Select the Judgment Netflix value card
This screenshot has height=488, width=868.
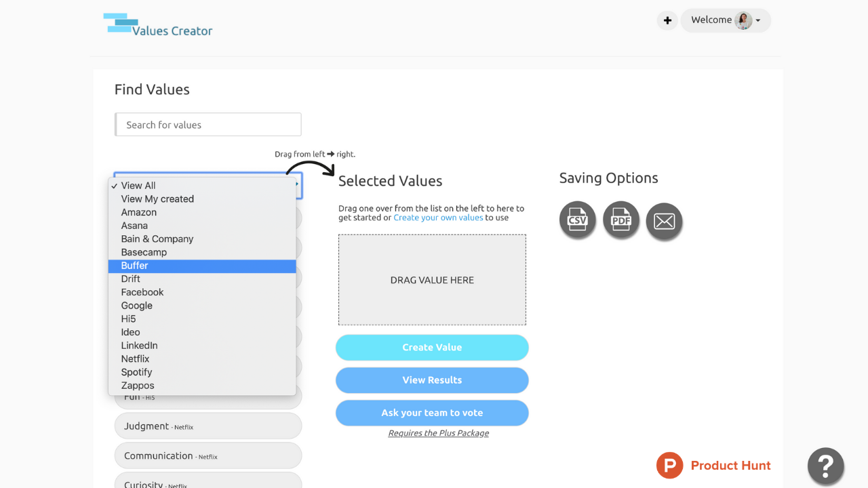pos(208,426)
